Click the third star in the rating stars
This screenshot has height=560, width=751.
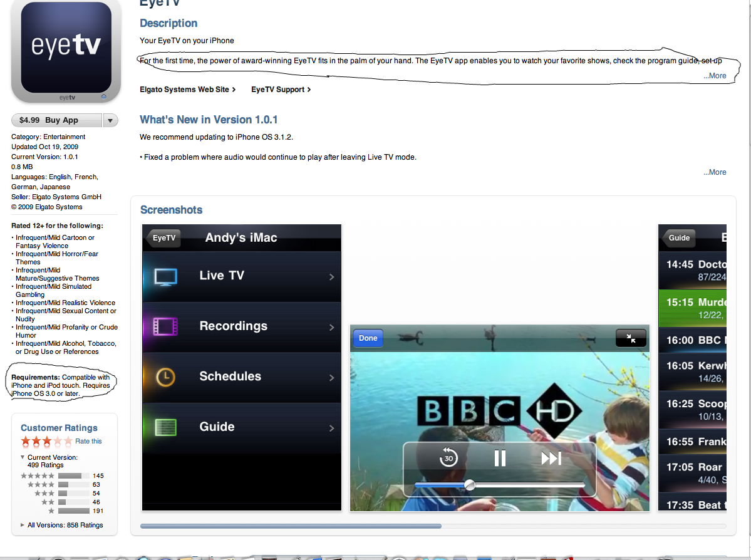pos(46,441)
